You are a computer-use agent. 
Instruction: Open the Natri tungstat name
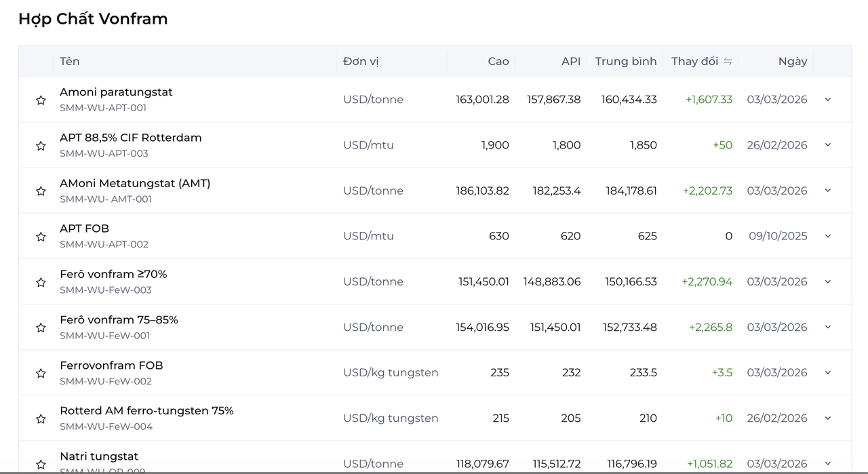(99, 456)
